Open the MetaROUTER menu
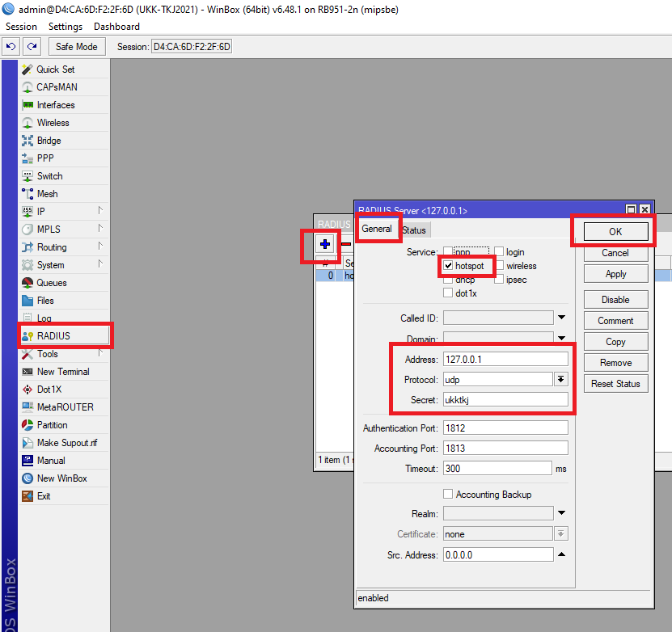The width and height of the screenshot is (672, 632). click(x=64, y=407)
